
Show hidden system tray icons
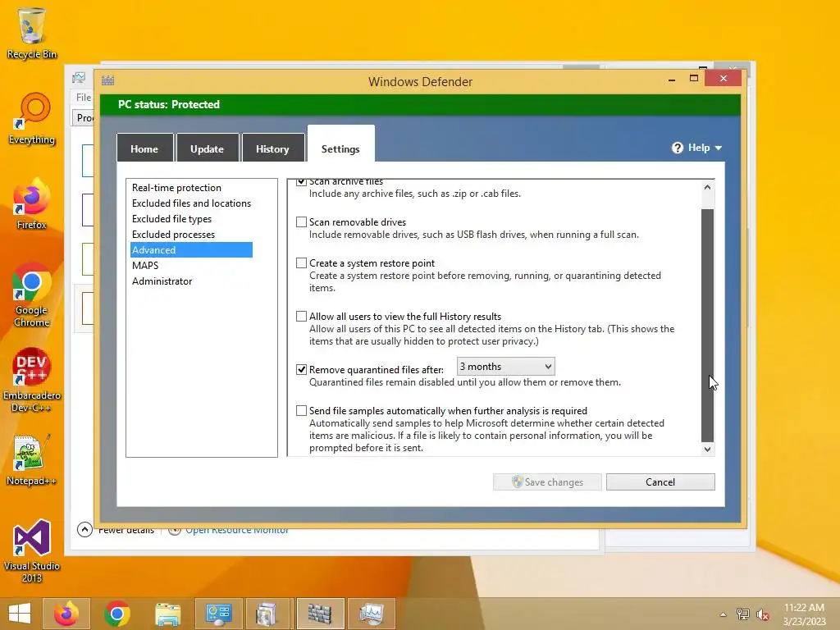723,614
